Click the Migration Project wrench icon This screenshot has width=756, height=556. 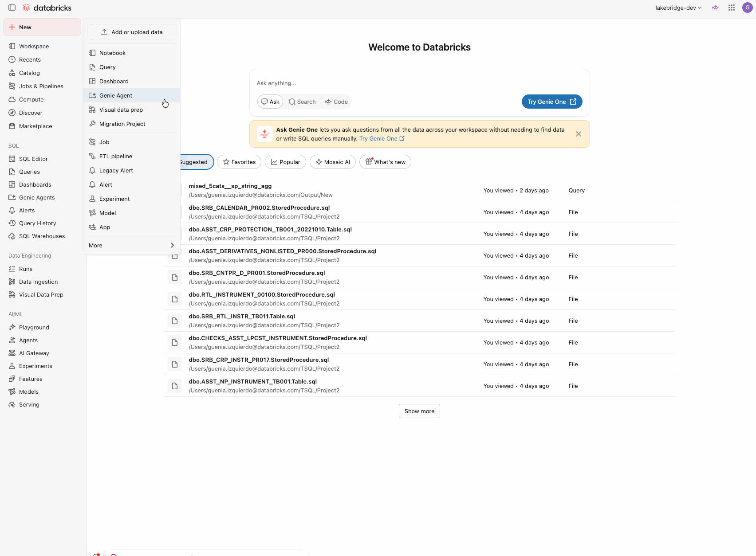tap(92, 124)
